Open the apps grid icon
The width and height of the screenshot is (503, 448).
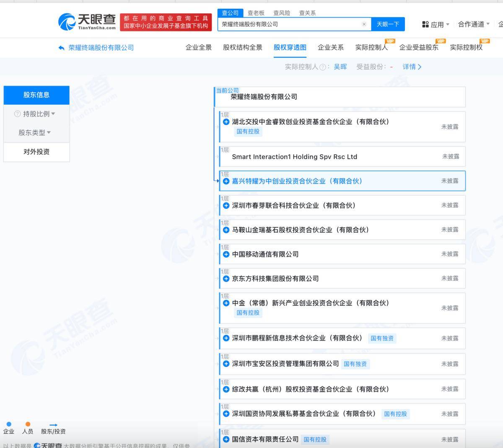425,24
